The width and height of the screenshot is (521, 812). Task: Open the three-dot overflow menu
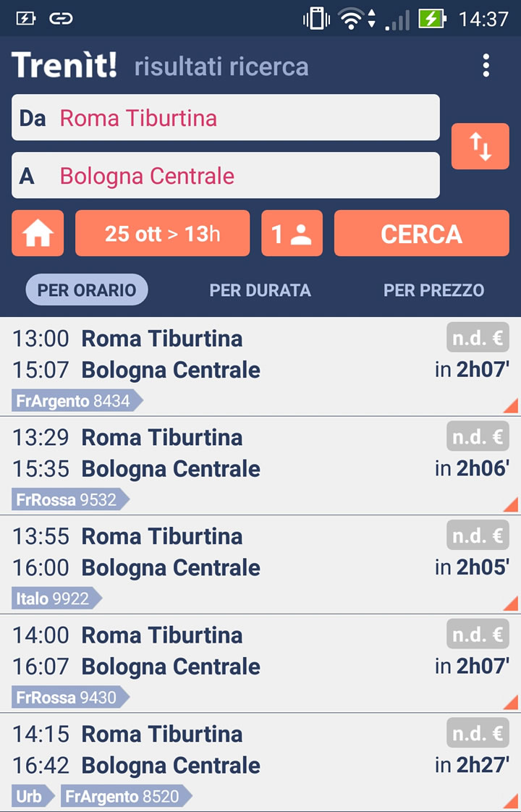[486, 66]
